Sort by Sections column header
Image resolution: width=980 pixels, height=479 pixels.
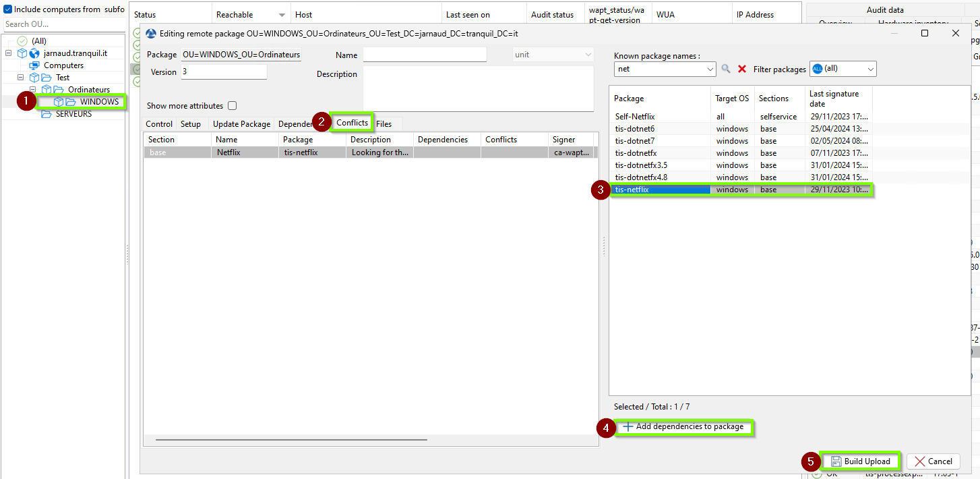(780, 98)
